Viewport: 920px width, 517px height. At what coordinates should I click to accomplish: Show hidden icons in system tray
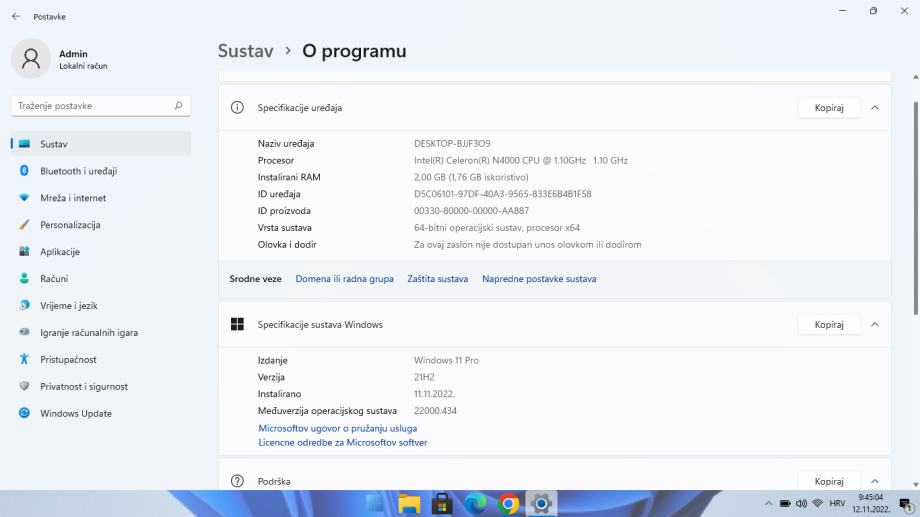coord(768,504)
